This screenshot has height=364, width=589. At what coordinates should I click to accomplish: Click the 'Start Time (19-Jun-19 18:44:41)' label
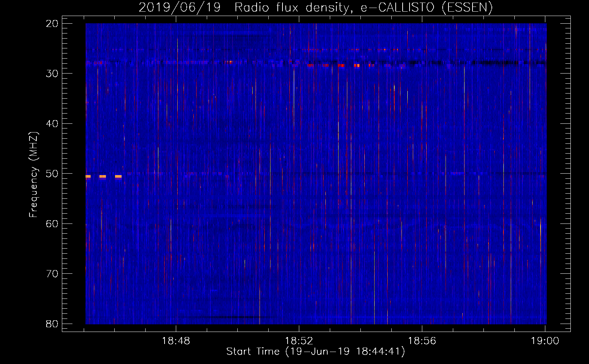(x=316, y=352)
